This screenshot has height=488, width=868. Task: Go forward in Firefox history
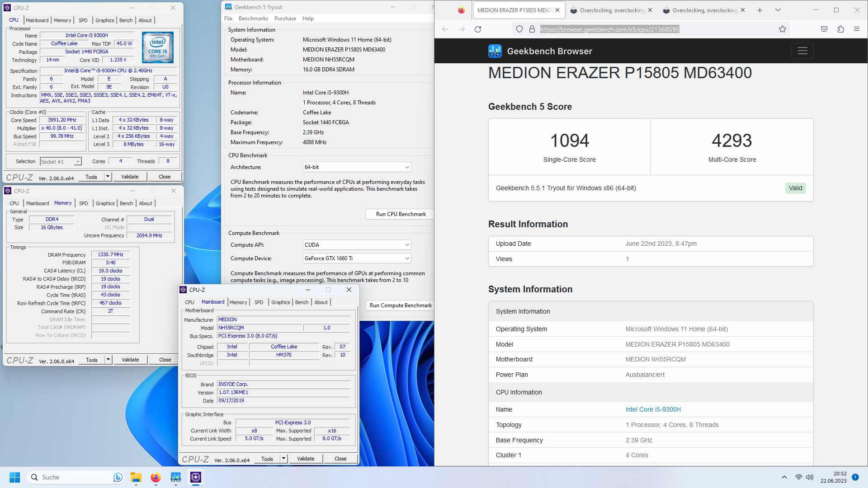(x=462, y=29)
